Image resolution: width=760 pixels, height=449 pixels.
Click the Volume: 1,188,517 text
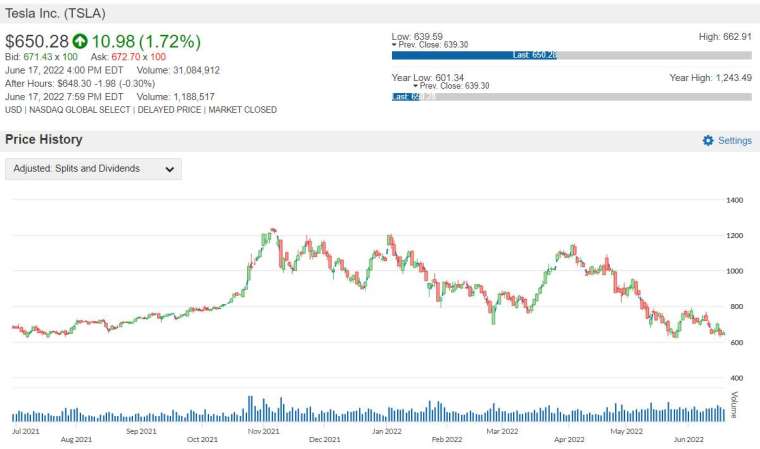click(x=175, y=96)
